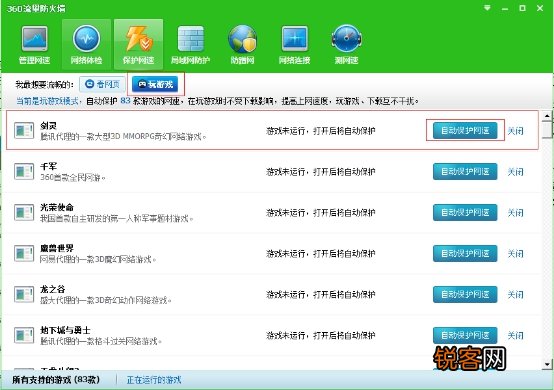Click 自动保护网速 for 魔兽世界

[x=465, y=253]
